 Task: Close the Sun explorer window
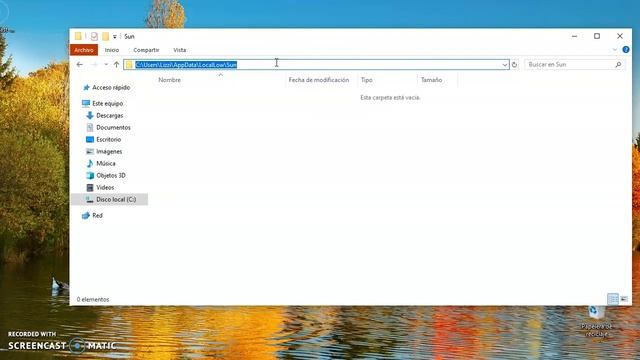pyautogui.click(x=620, y=36)
